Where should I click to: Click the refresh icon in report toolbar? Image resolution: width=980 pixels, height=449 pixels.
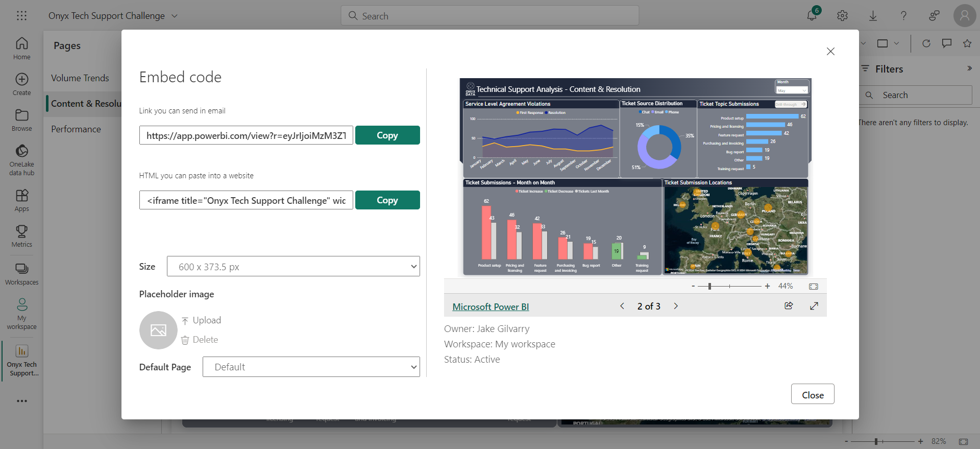[x=926, y=43]
